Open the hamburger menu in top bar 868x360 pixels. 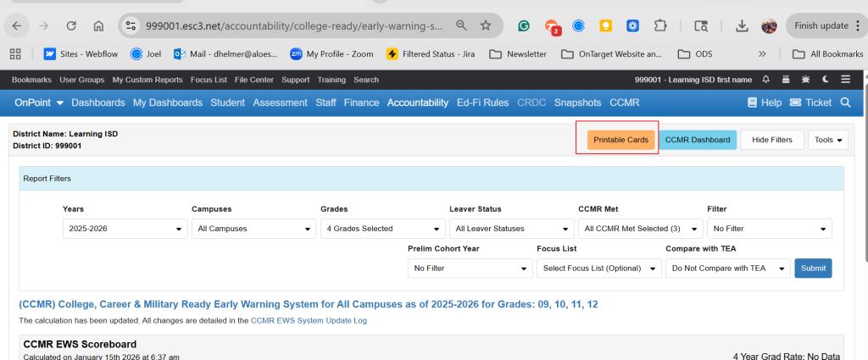tap(845, 80)
